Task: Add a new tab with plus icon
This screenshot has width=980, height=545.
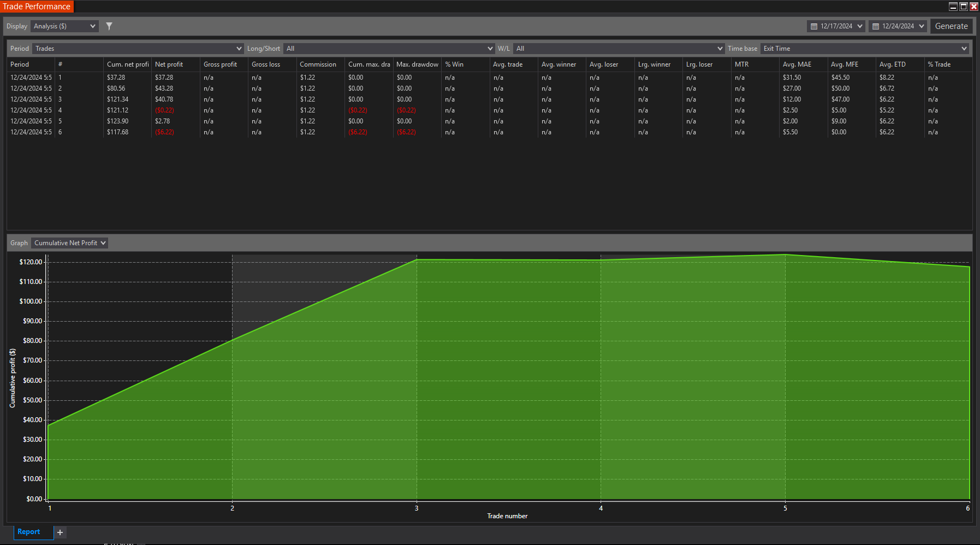Action: [x=60, y=532]
